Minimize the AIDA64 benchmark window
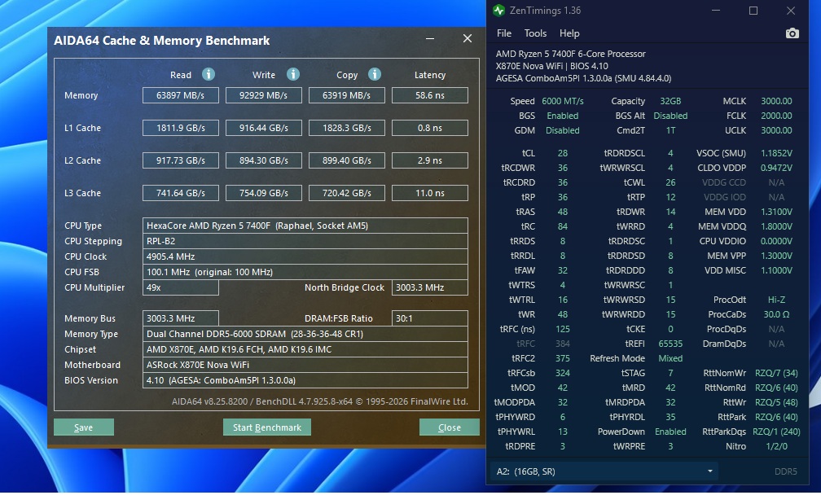The height and width of the screenshot is (504, 821). point(430,39)
